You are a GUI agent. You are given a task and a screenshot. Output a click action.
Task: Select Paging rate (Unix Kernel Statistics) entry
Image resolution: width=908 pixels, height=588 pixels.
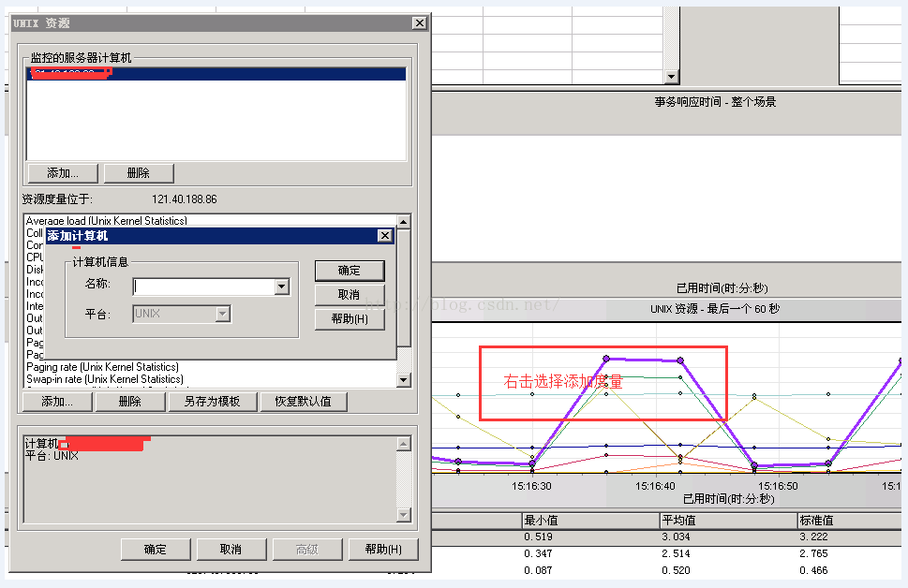pos(102,367)
